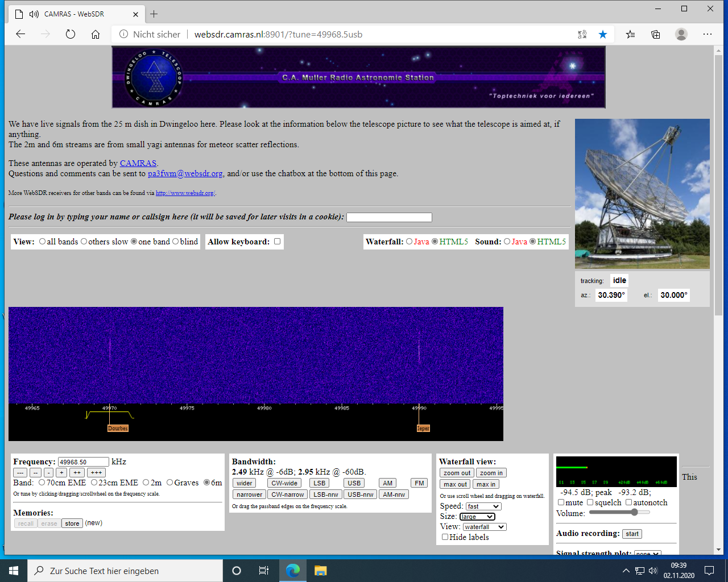Open the collections icon
728x582 pixels.
tap(656, 35)
